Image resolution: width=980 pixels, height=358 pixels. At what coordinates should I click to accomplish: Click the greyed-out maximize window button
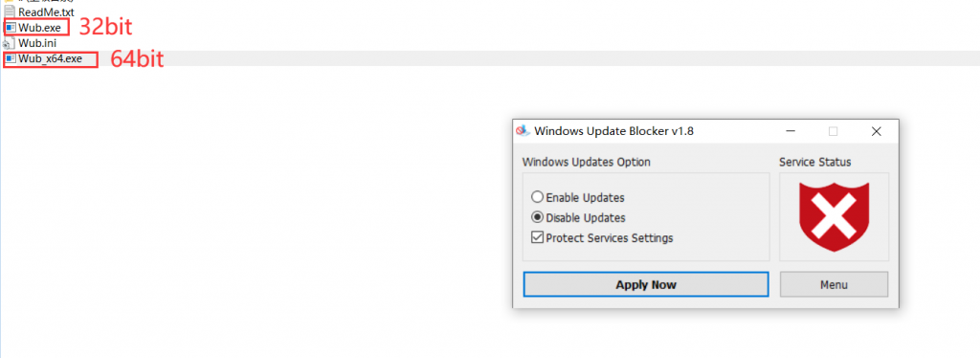click(834, 131)
